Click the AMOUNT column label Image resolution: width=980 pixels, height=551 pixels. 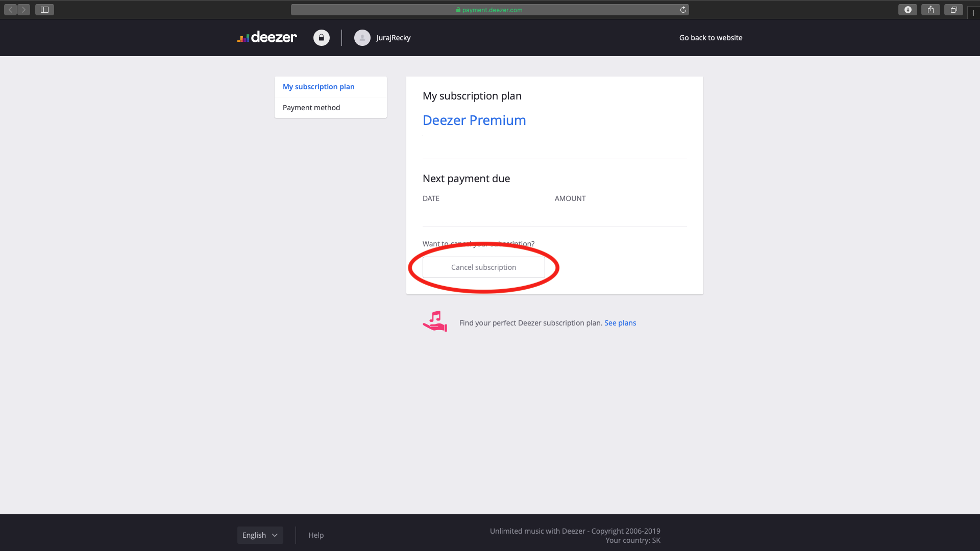(570, 198)
